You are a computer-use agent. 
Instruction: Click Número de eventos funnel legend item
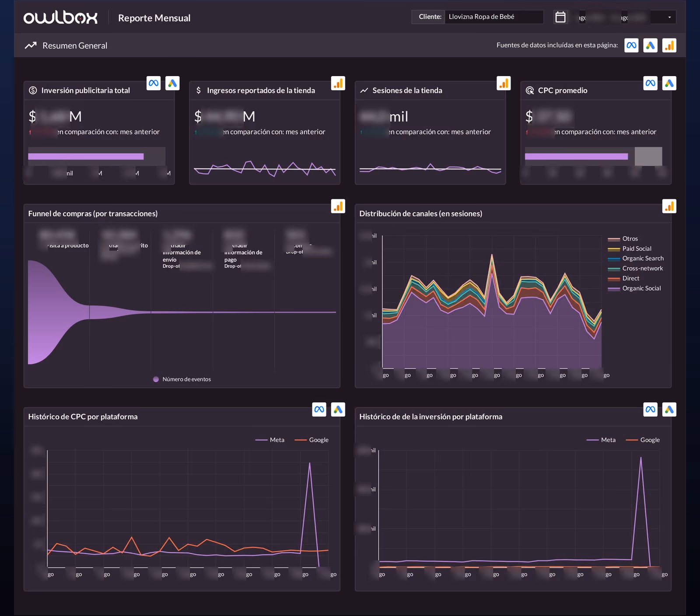[x=182, y=379]
